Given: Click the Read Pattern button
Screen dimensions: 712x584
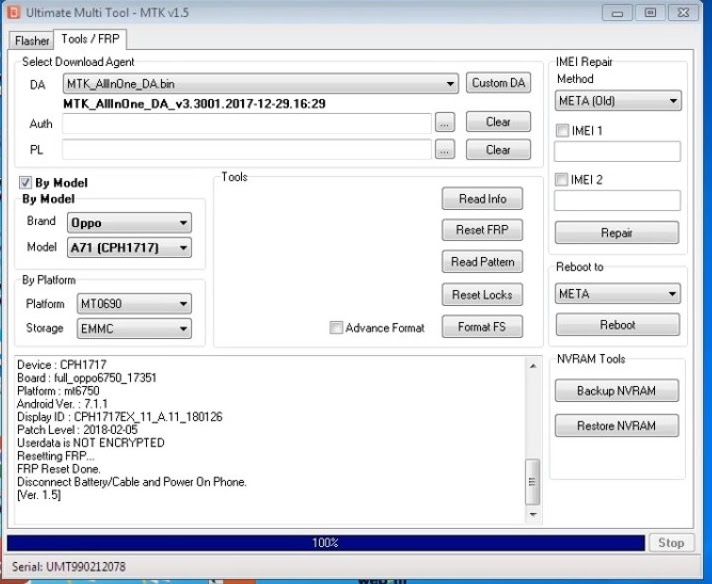Looking at the screenshot, I should 482,262.
